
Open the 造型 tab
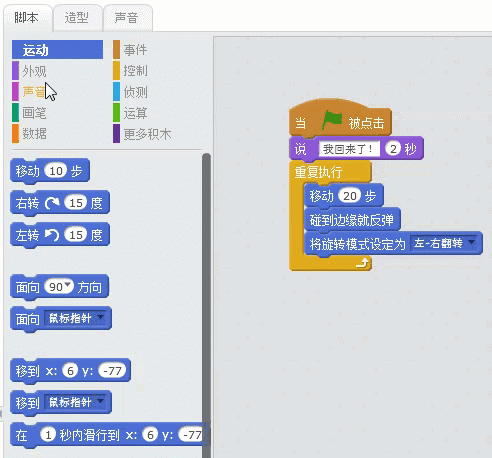tap(77, 18)
